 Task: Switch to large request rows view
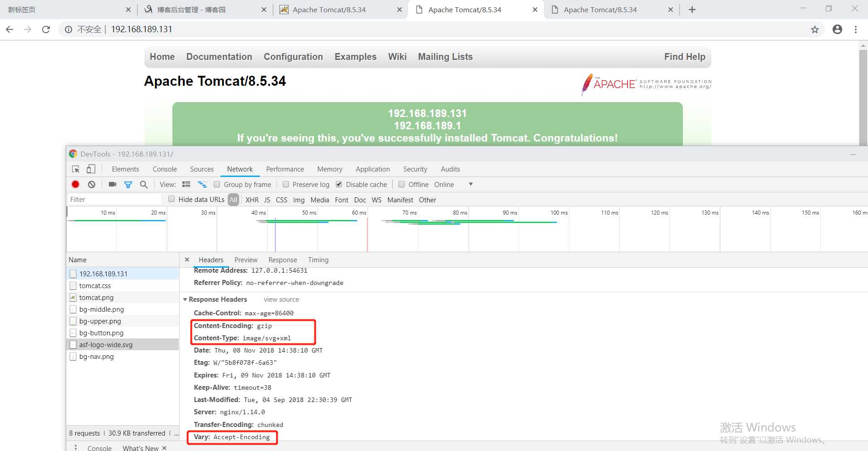click(x=186, y=184)
